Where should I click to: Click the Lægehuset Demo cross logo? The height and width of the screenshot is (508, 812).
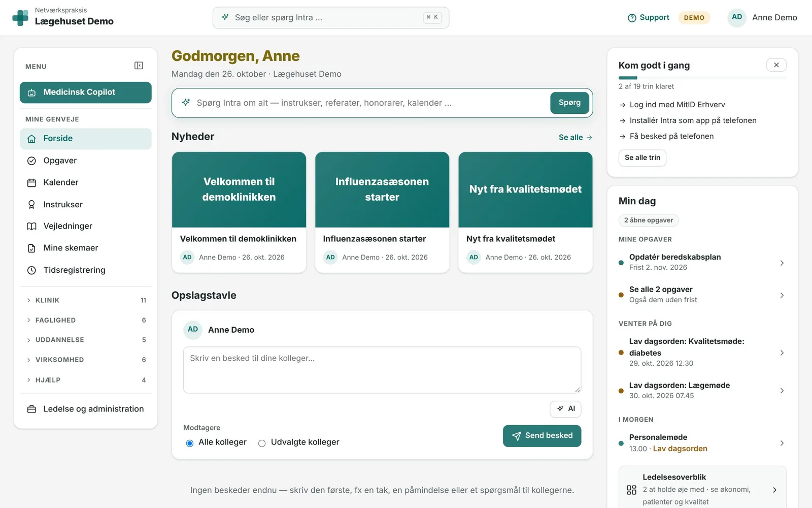coord(20,18)
